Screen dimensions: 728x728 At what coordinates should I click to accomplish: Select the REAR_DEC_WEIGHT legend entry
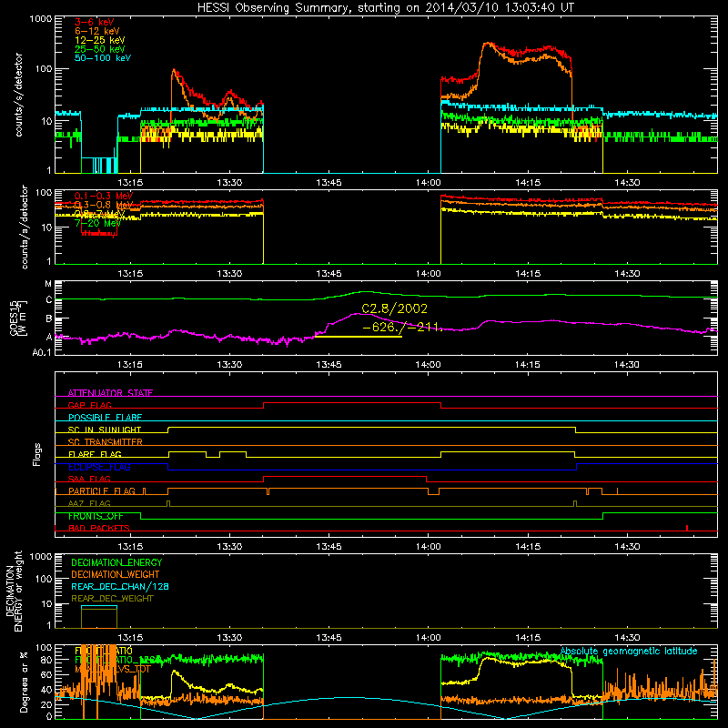112,599
